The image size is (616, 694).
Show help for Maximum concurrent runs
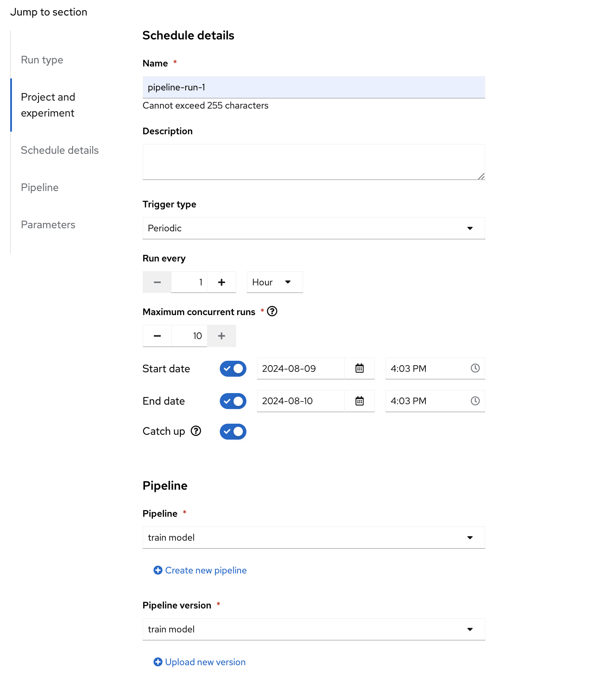[272, 312]
